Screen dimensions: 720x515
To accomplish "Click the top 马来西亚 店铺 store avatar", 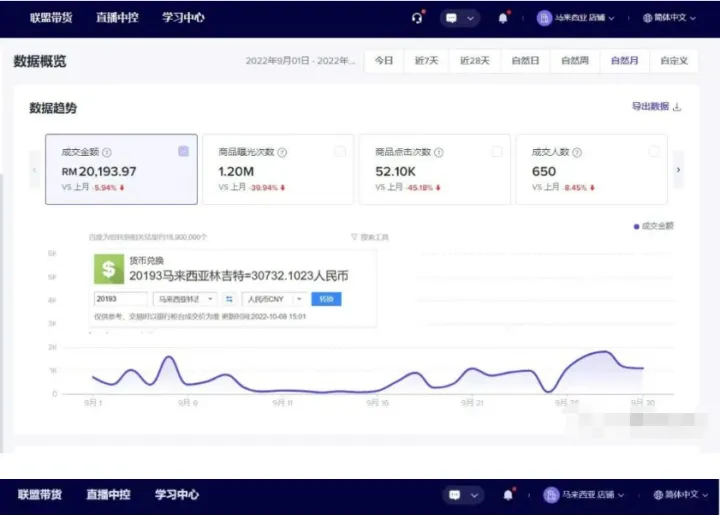I will pyautogui.click(x=544, y=18).
